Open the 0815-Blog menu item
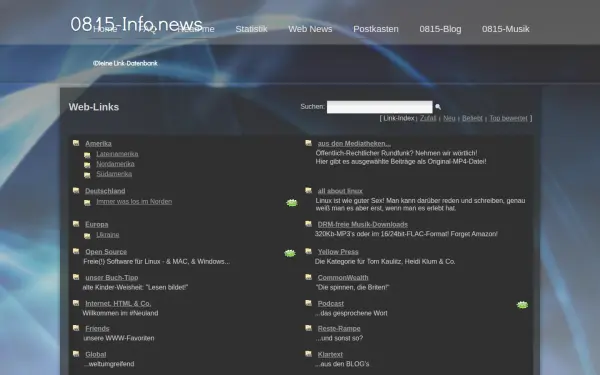 [x=440, y=29]
